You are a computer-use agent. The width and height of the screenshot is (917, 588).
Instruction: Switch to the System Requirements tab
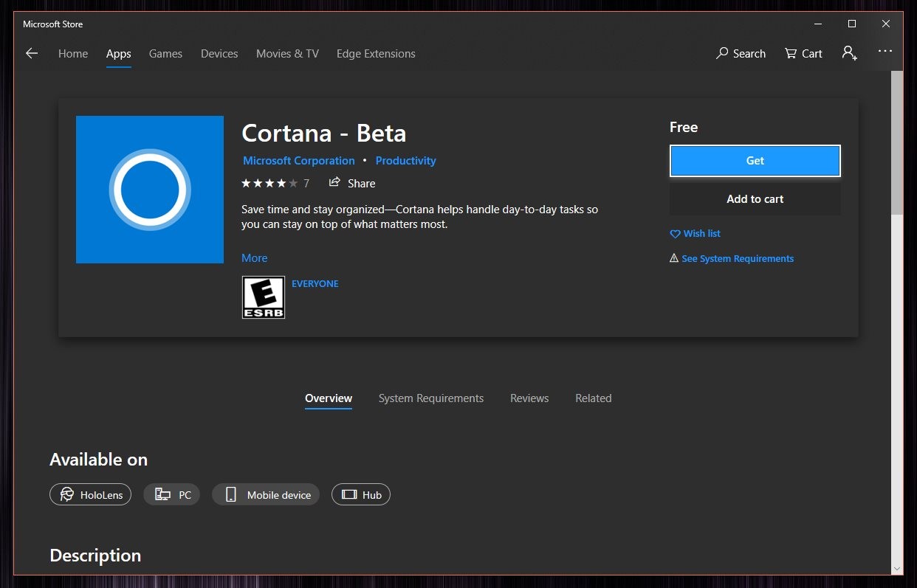(x=431, y=398)
